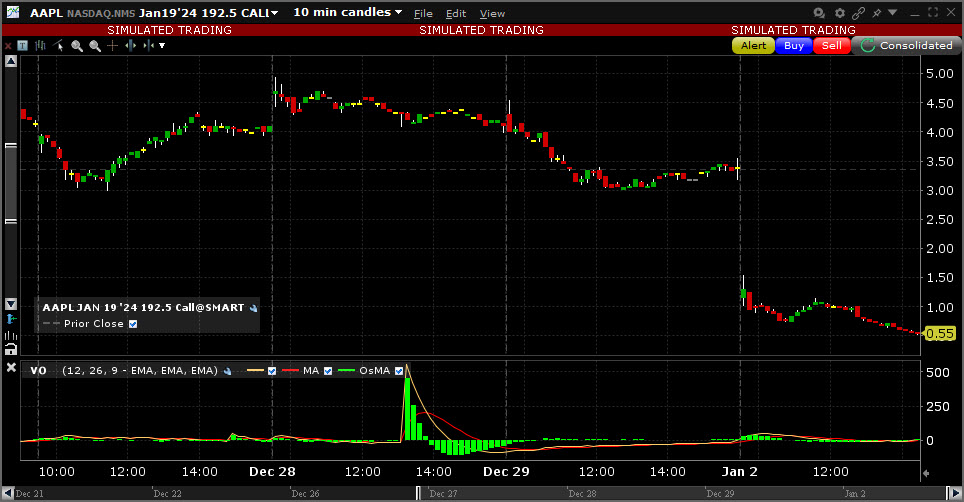Edit AAPL series with wrench icon
Screen dimensions: 964x502
[x=253, y=308]
